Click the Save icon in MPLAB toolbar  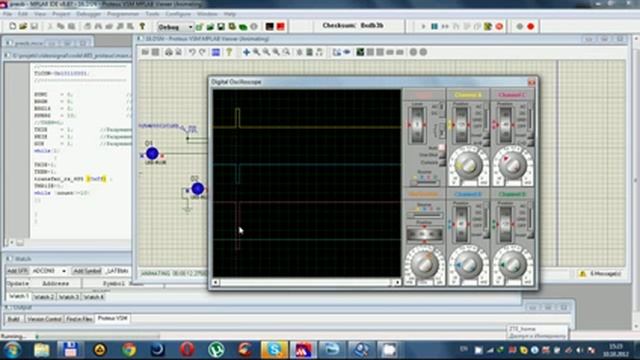34,26
